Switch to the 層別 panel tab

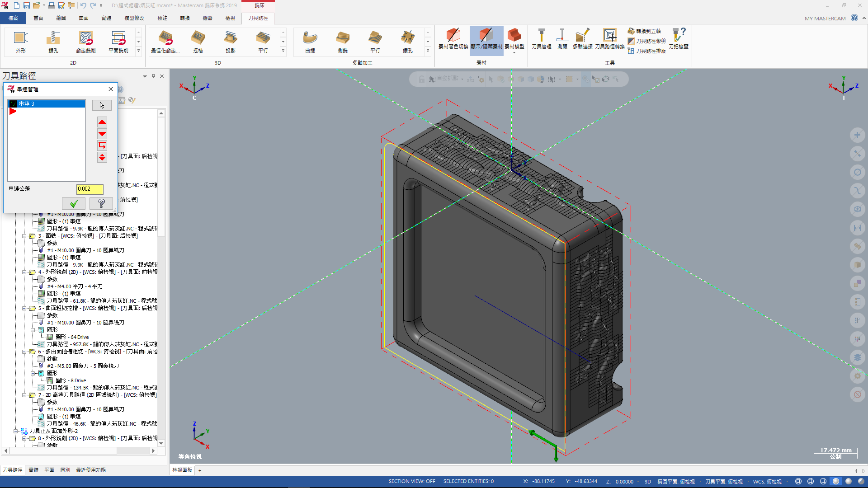[65, 470]
